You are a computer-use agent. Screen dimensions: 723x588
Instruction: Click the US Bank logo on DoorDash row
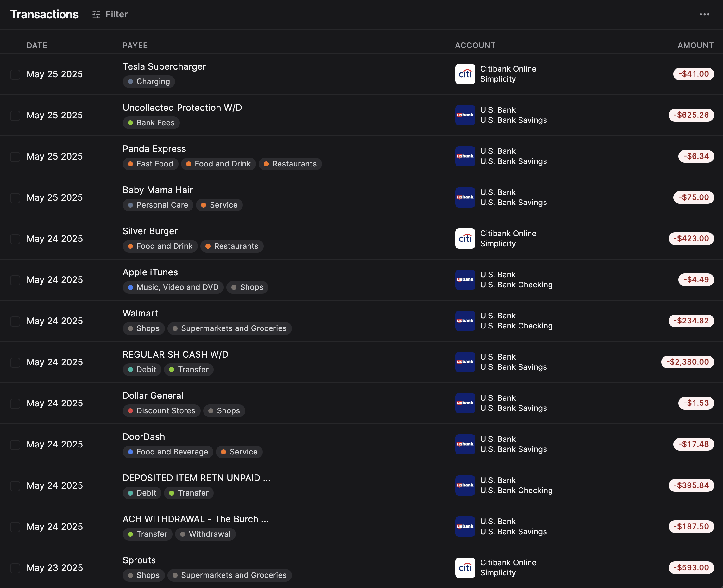click(465, 444)
